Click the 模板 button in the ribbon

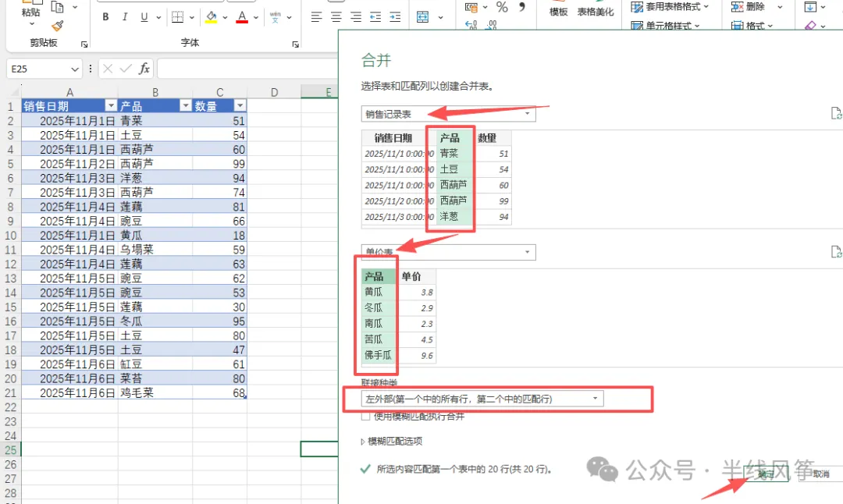tap(559, 11)
